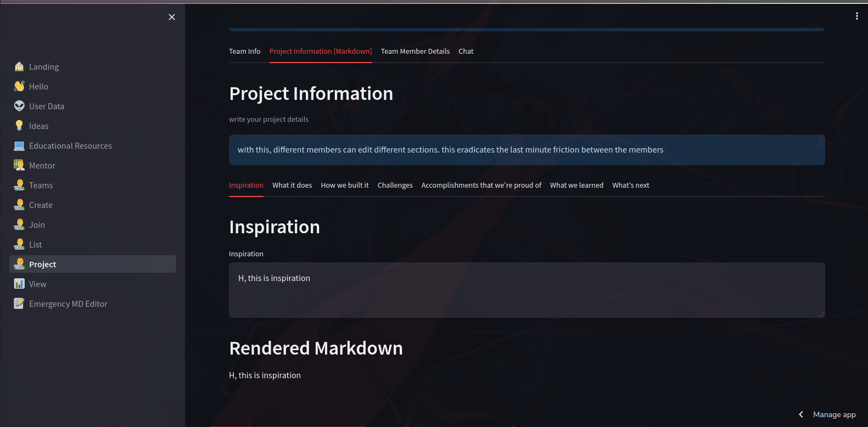The image size is (868, 427).
Task: Open the What's next tab
Action: [x=630, y=185]
